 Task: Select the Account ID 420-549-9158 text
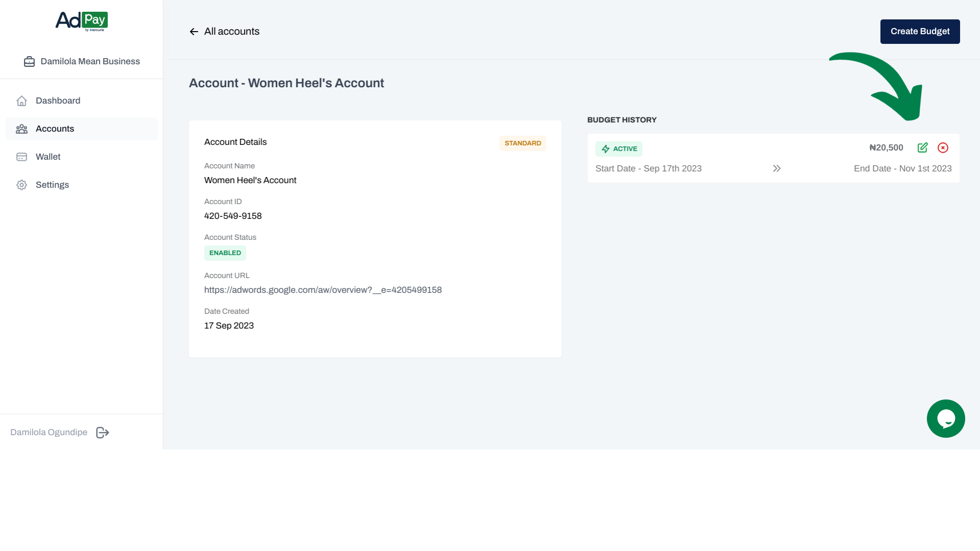(x=233, y=216)
